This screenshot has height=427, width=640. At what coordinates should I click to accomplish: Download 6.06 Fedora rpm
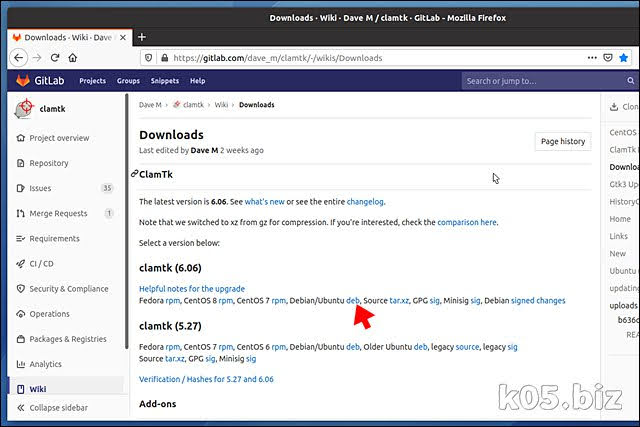tap(173, 301)
